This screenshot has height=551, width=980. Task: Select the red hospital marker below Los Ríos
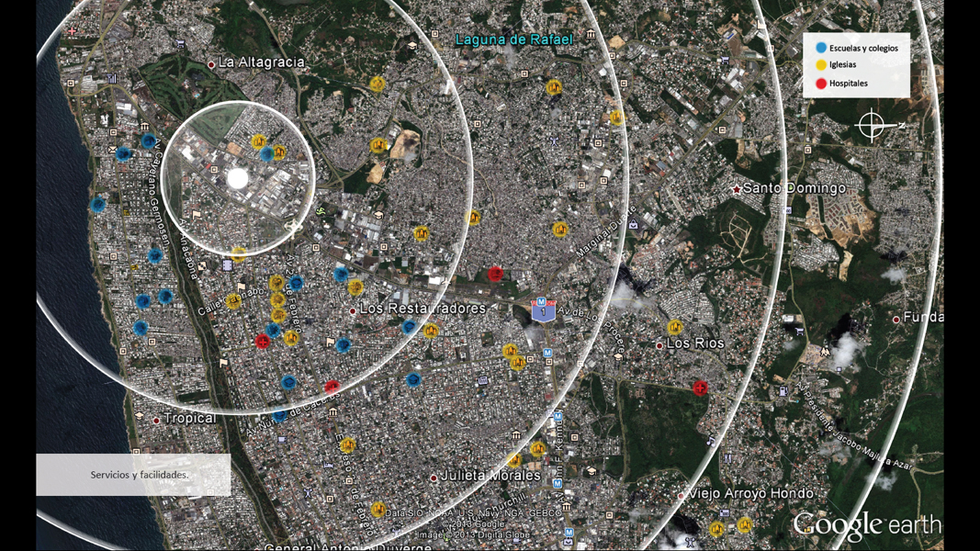click(x=700, y=388)
